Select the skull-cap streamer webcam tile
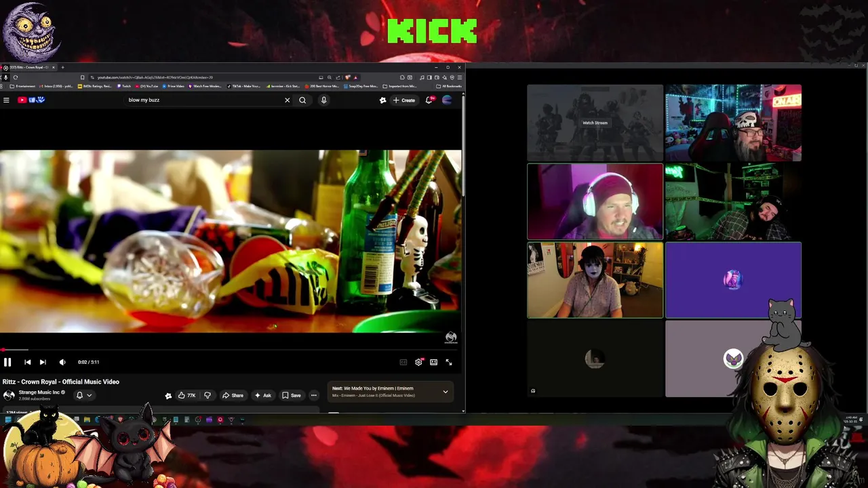868x488 pixels. 733,123
